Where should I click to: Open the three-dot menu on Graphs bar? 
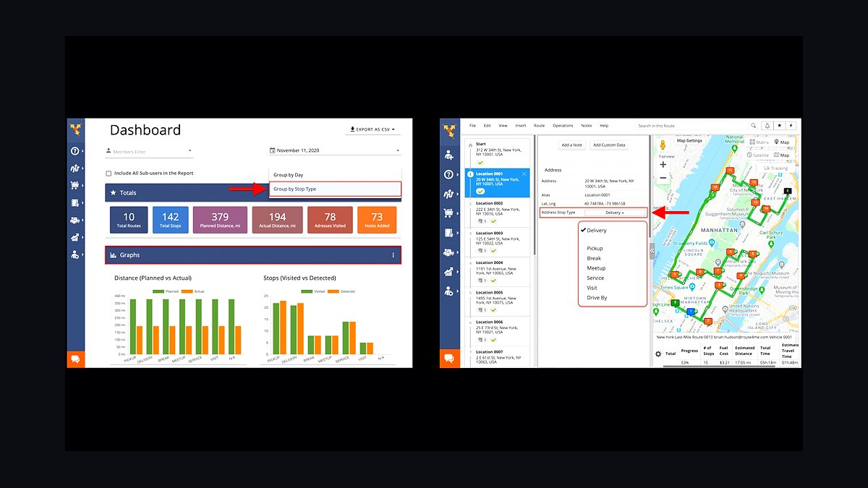(393, 255)
